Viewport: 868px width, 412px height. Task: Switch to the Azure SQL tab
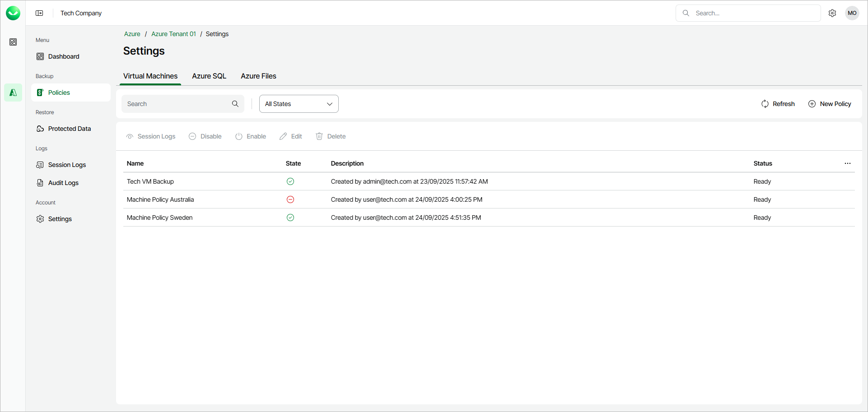(209, 76)
